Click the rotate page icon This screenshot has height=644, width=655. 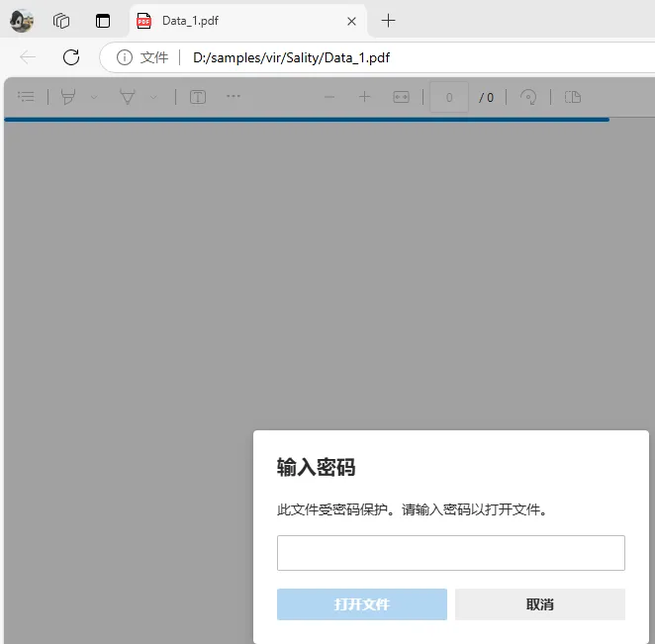(529, 97)
